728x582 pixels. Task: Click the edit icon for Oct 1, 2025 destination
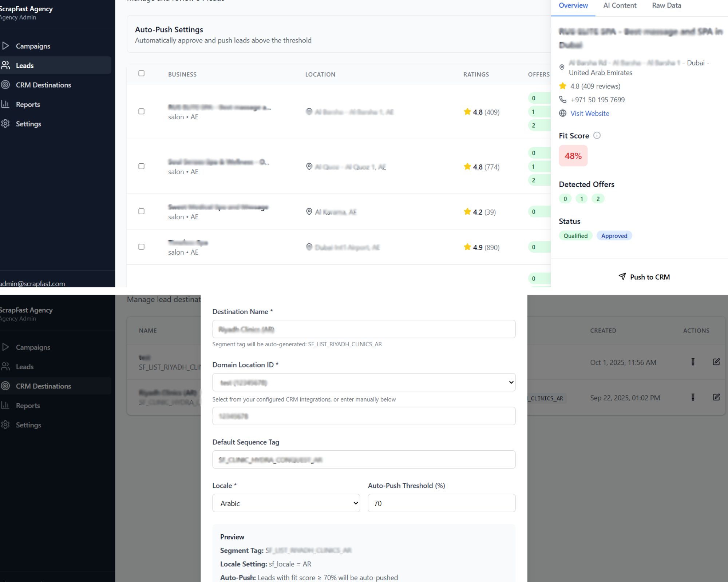716,362
